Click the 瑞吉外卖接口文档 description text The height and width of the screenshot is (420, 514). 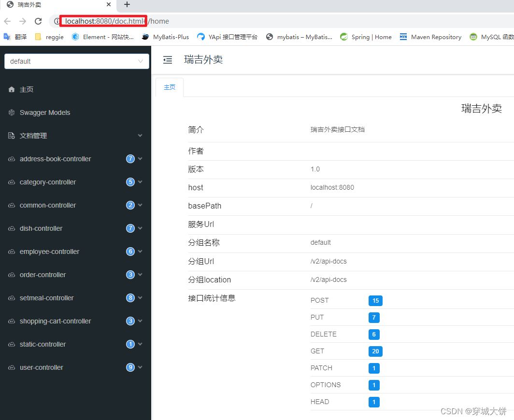coord(338,130)
